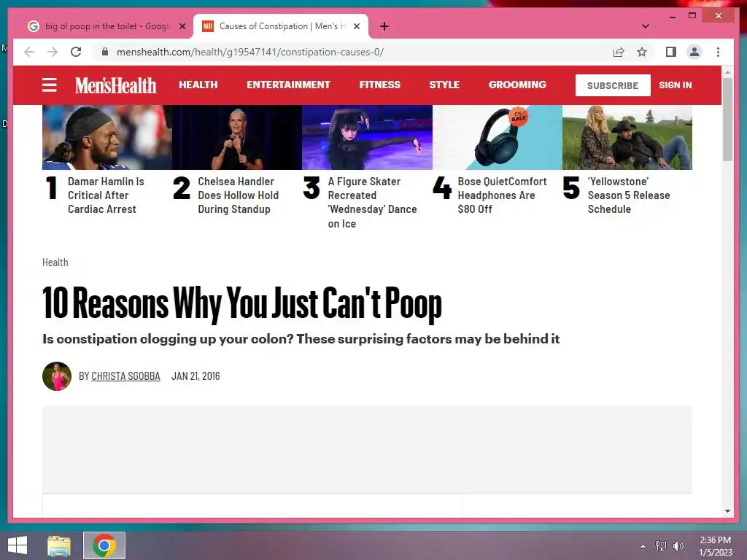Read 'Damar Hamlin Is Critical After Cardiac Arrest'
747x560 pixels.
pyautogui.click(x=106, y=195)
